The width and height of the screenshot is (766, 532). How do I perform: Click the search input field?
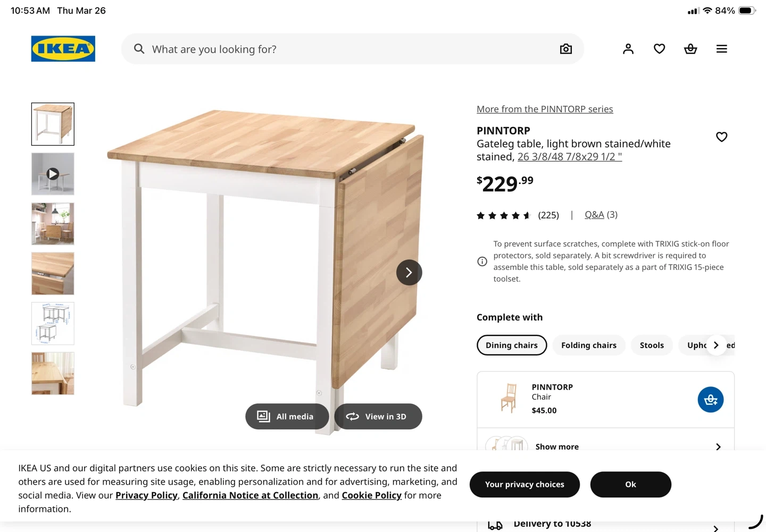(346, 49)
